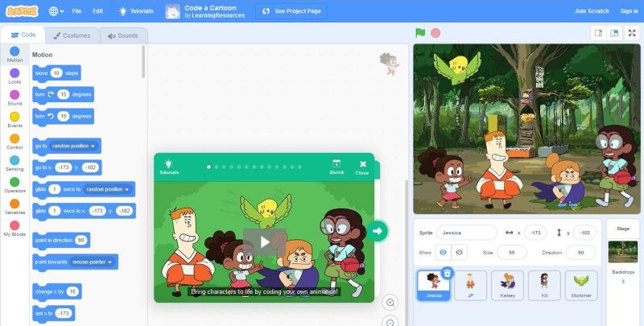The image size is (644, 326).
Task: Select the My Blocks category
Action: (14, 229)
